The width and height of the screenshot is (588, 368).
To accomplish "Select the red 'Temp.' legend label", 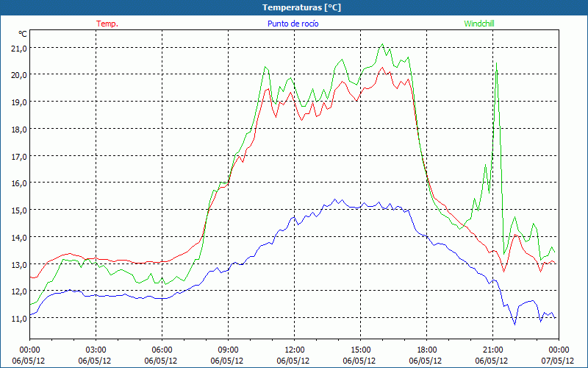I will point(107,24).
